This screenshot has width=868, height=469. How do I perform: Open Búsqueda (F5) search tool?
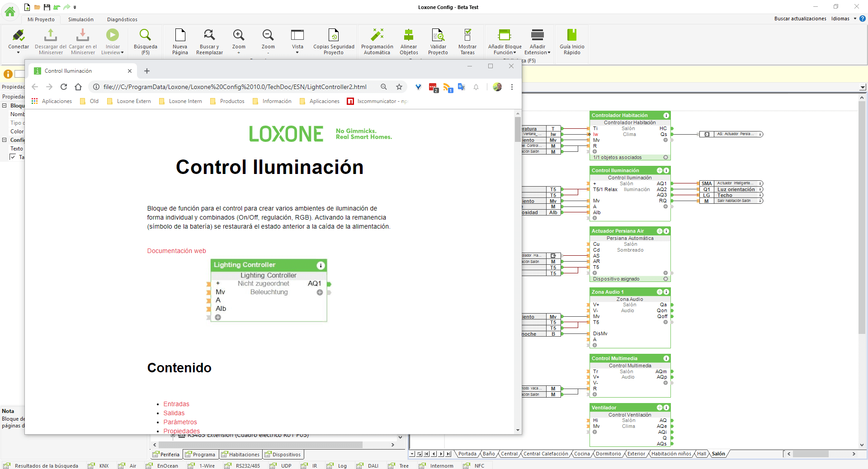145,36
